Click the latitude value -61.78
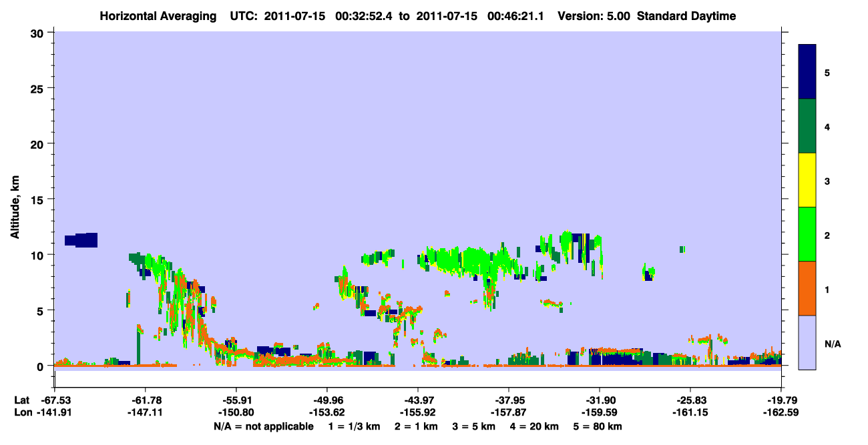 click(x=146, y=400)
